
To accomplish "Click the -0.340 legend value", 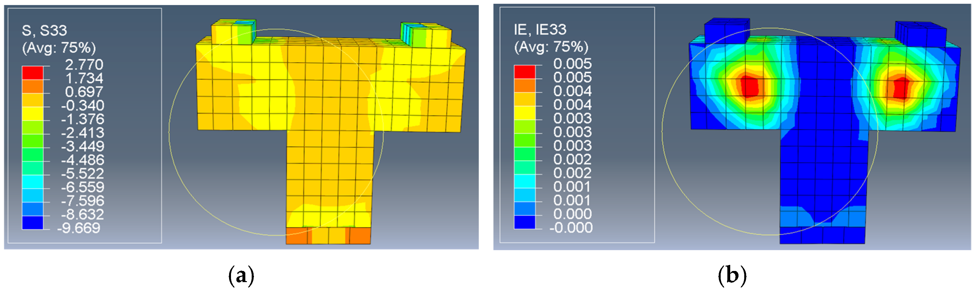I will (83, 105).
